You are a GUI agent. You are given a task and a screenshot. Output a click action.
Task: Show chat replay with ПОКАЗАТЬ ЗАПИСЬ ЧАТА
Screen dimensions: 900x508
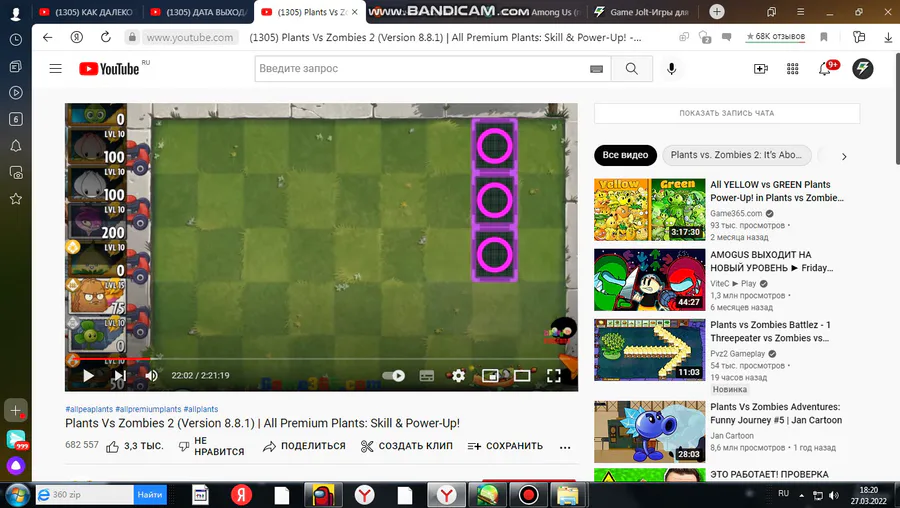(727, 113)
